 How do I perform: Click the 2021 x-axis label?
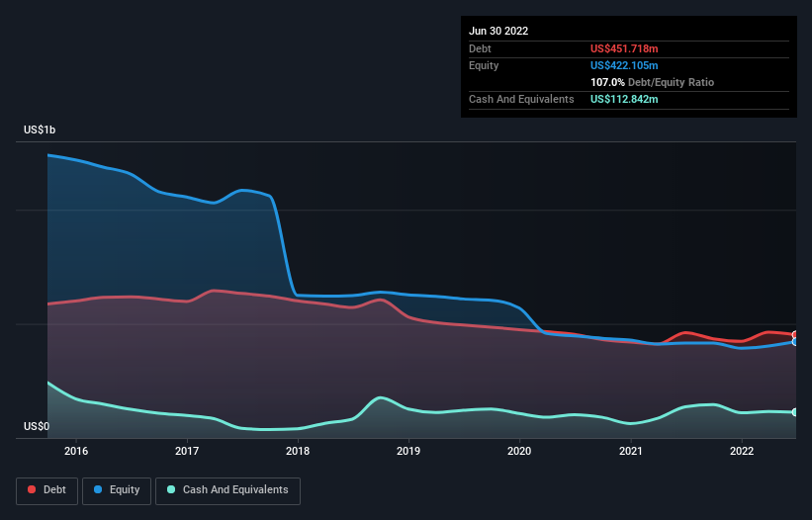(x=631, y=451)
